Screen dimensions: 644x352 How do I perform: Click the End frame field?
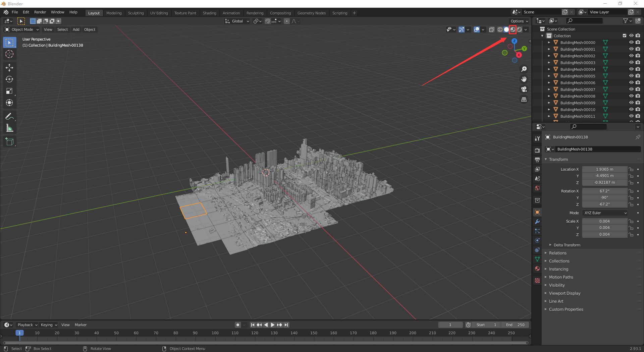(x=516, y=325)
